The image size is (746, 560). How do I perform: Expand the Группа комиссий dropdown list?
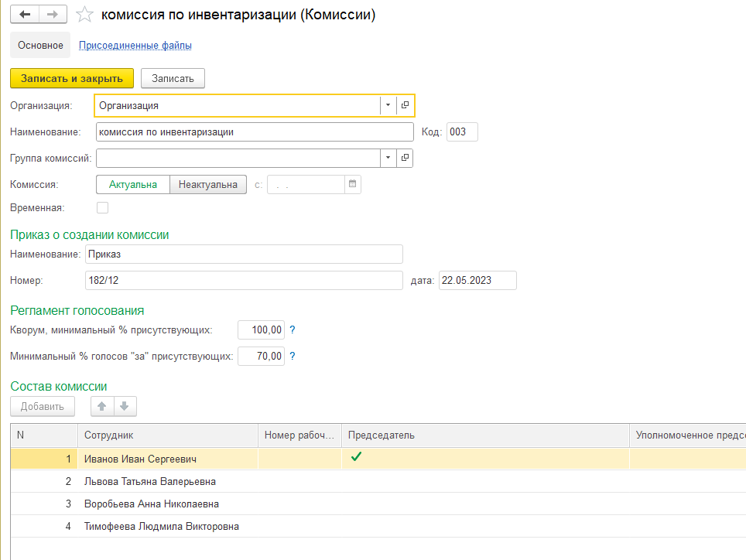pyautogui.click(x=388, y=158)
